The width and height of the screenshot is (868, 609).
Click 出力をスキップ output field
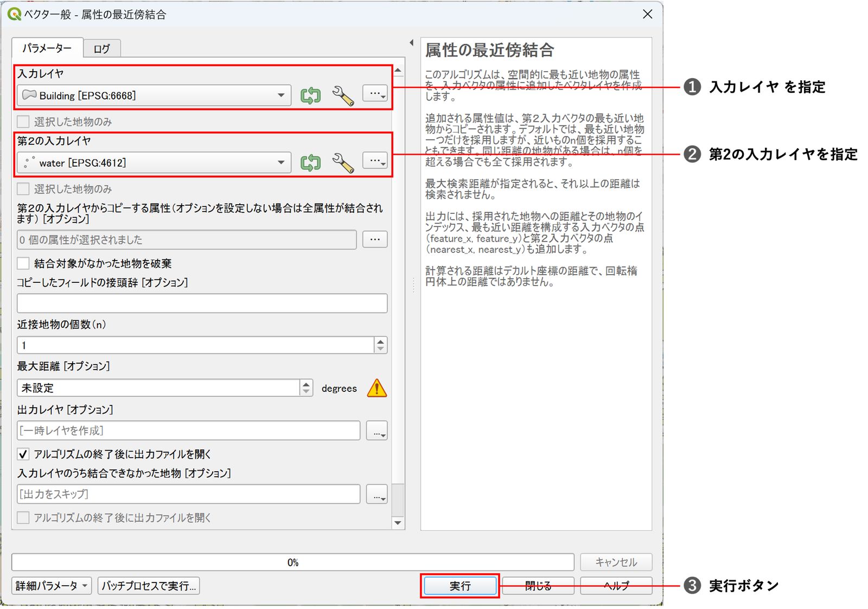(x=189, y=494)
